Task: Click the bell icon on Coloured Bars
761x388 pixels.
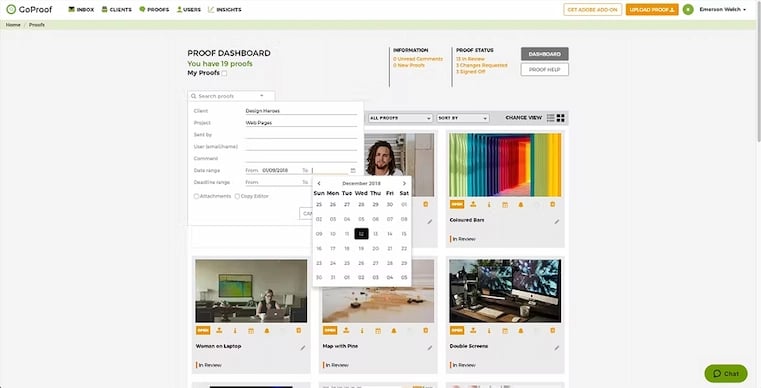Action: click(521, 204)
